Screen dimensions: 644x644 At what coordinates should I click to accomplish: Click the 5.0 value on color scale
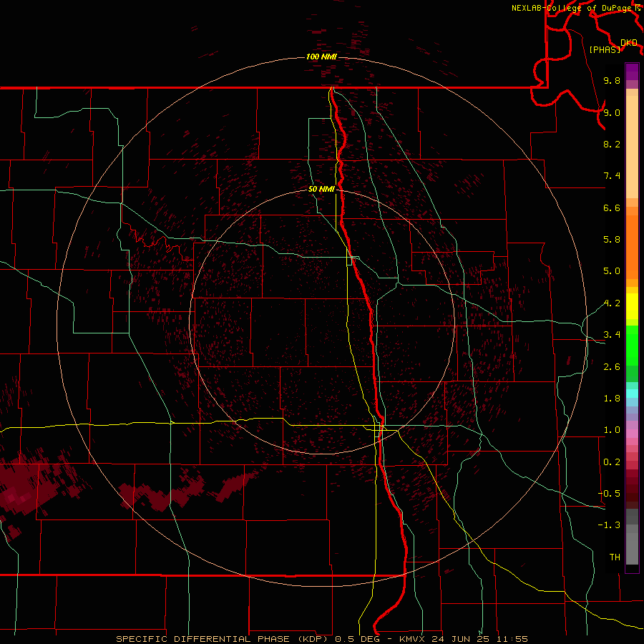click(x=612, y=271)
